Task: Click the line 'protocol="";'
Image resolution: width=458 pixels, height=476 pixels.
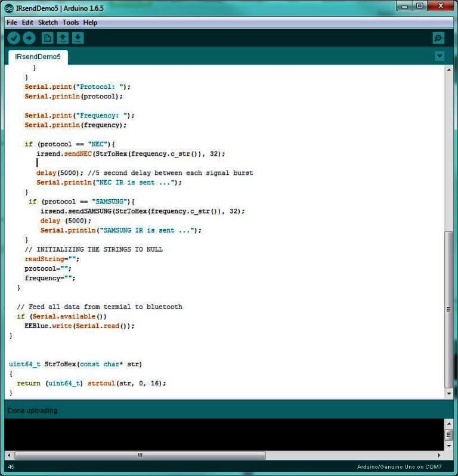Action: [48, 268]
